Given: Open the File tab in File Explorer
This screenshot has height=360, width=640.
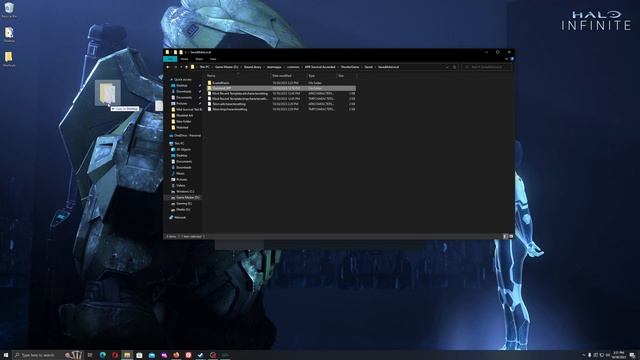Looking at the screenshot, I should [170, 59].
